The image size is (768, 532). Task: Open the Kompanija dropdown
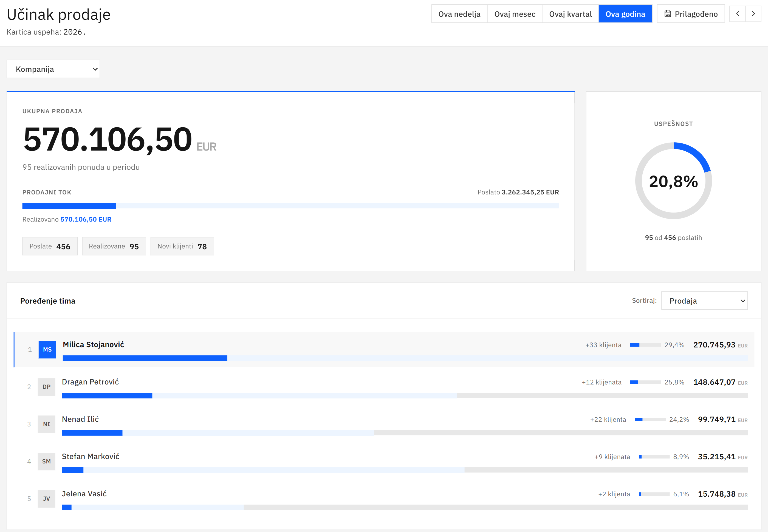click(53, 69)
